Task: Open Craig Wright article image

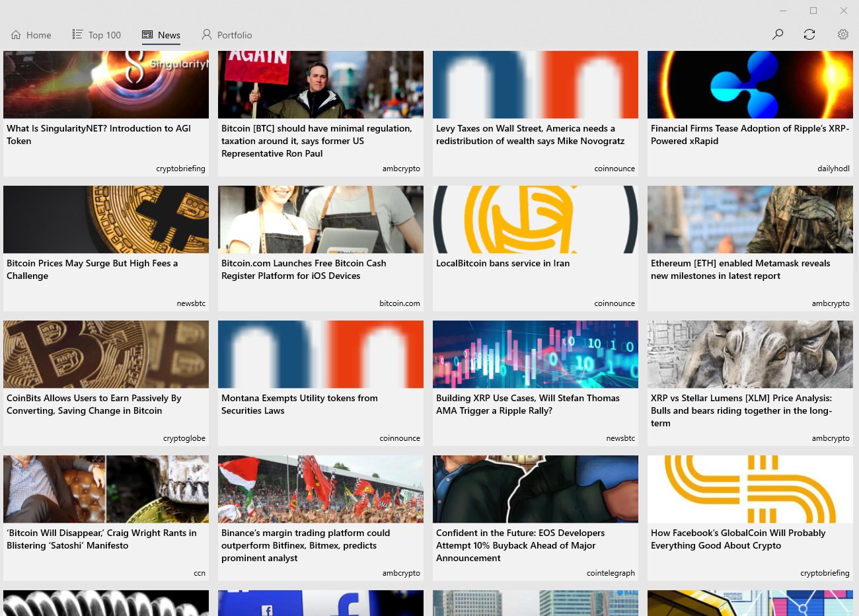Action: point(106,489)
